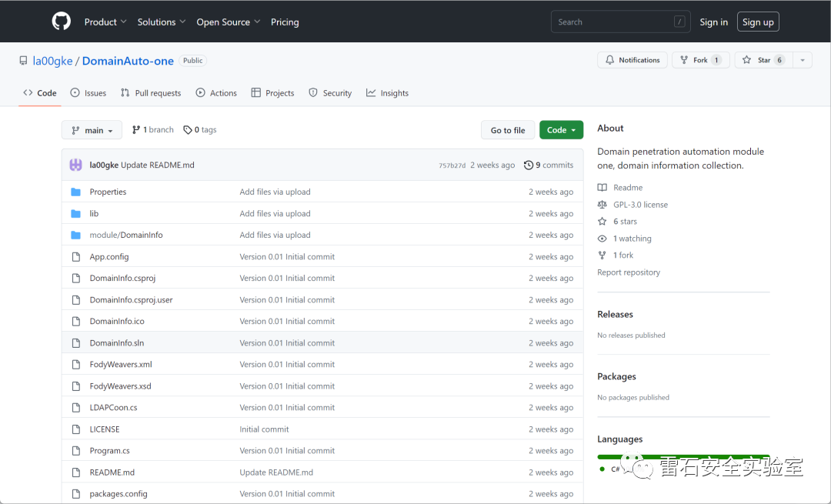Screen dimensions: 831x504
Task: Click the FodyWeavers.xml file icon
Action: 75,364
